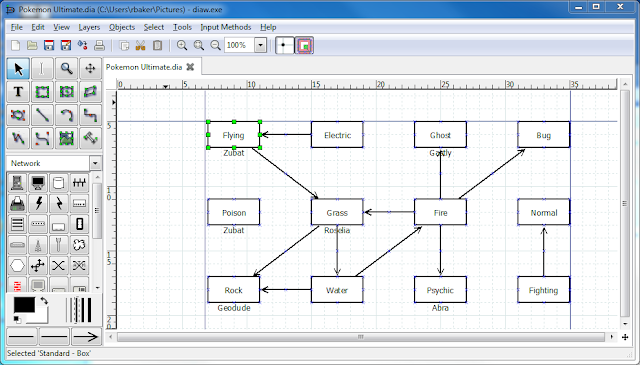Click the Network printer shape icon

17,203
